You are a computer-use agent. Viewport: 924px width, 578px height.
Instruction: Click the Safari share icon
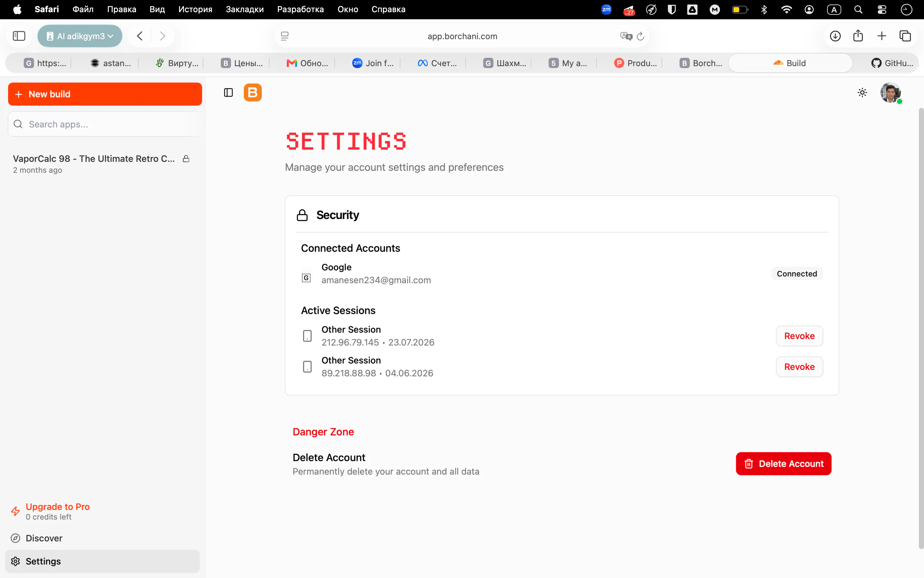coord(858,36)
